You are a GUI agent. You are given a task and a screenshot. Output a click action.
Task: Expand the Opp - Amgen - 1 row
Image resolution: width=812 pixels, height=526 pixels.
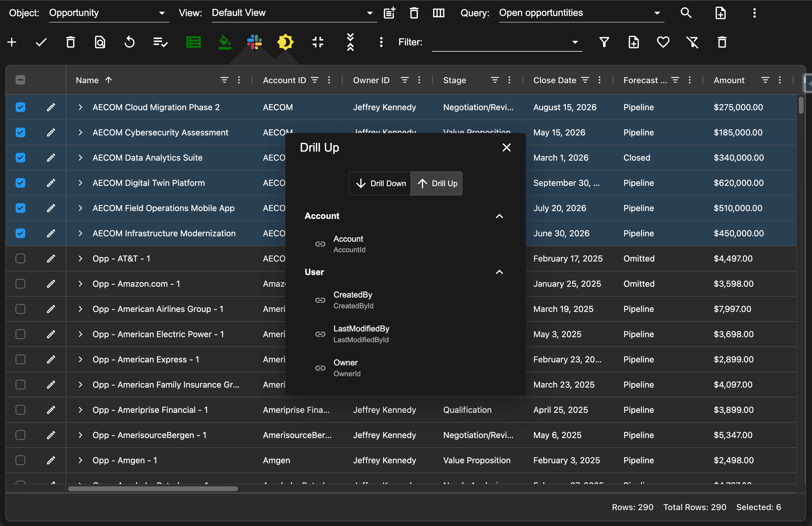coord(80,461)
